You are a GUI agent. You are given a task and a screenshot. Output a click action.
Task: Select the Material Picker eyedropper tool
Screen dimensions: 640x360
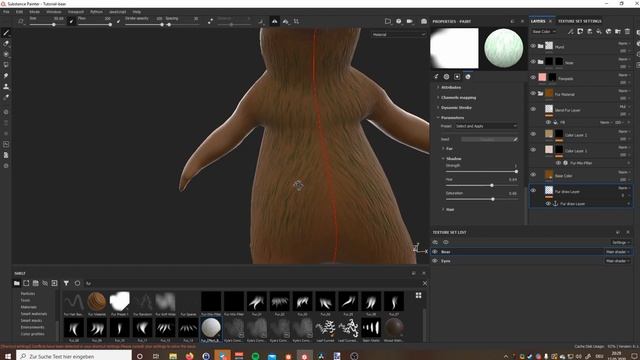[6, 97]
